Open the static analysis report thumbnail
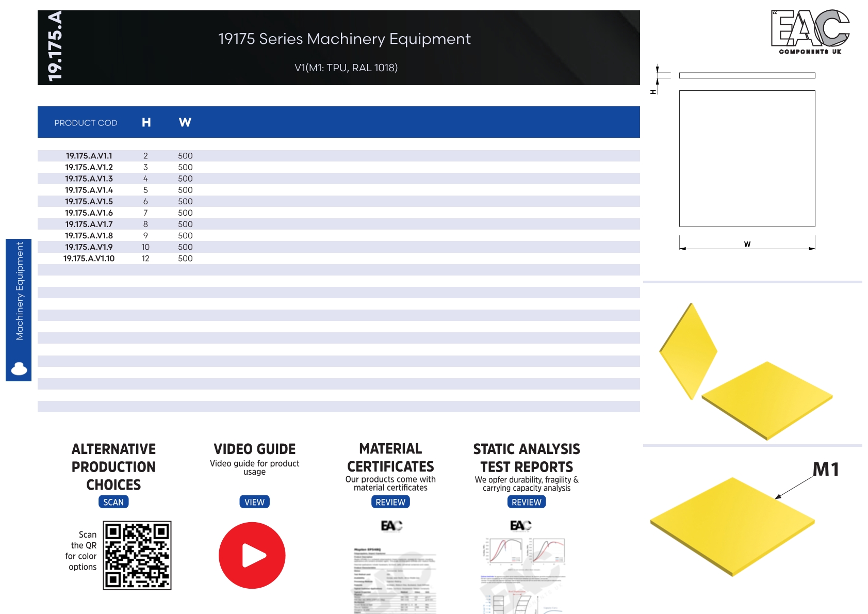Image resolution: width=868 pixels, height=614 pixels. click(523, 575)
